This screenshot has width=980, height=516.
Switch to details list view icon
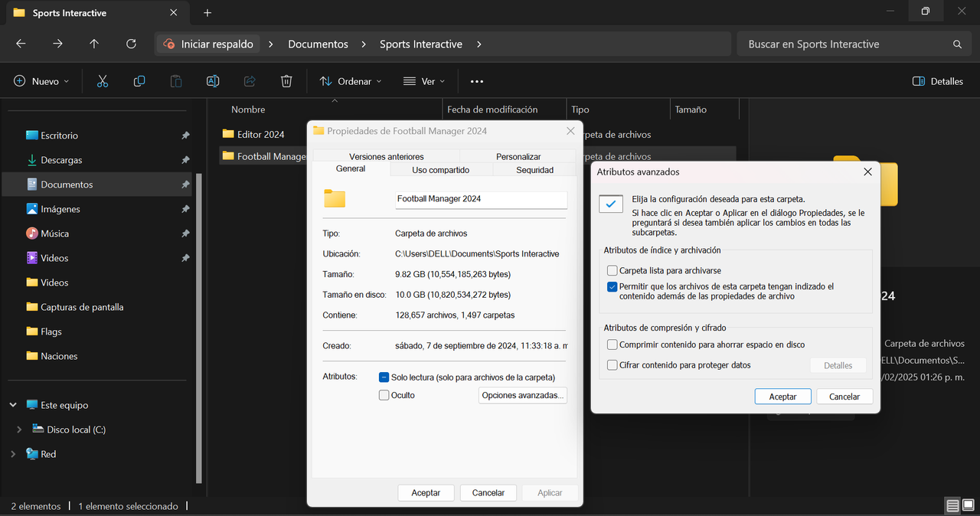pyautogui.click(x=952, y=506)
